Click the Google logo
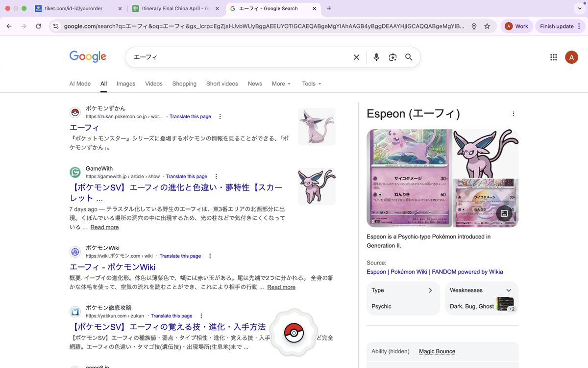The width and height of the screenshot is (588, 368). tap(88, 57)
